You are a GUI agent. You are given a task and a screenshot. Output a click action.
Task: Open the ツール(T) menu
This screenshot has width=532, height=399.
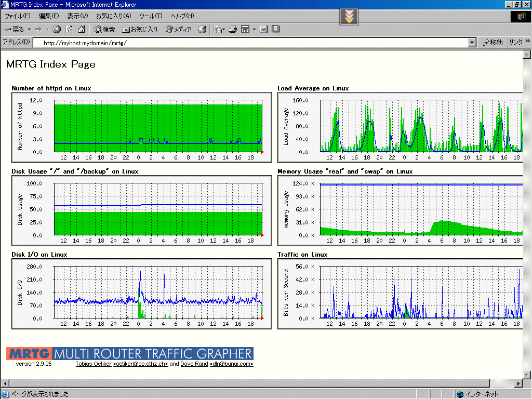click(151, 16)
